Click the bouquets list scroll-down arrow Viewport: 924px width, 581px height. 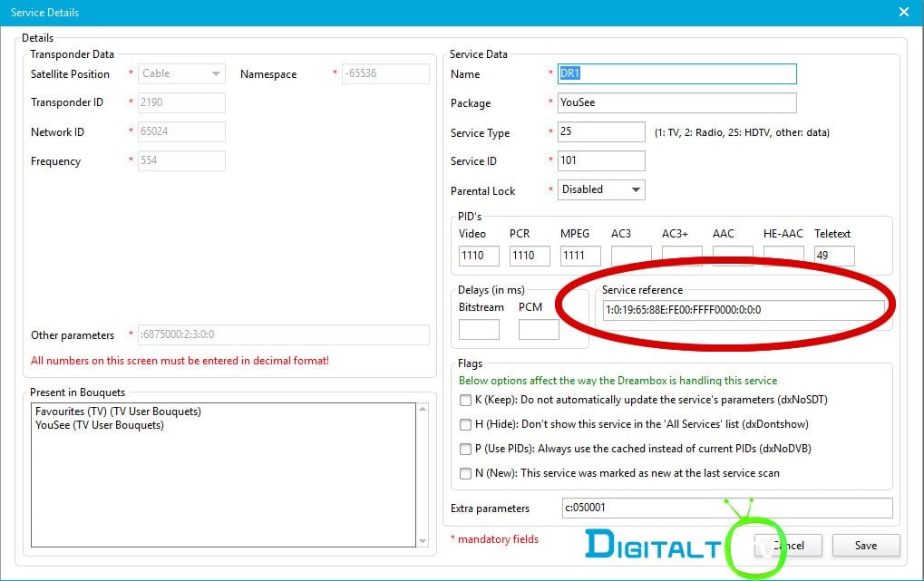pos(423,541)
